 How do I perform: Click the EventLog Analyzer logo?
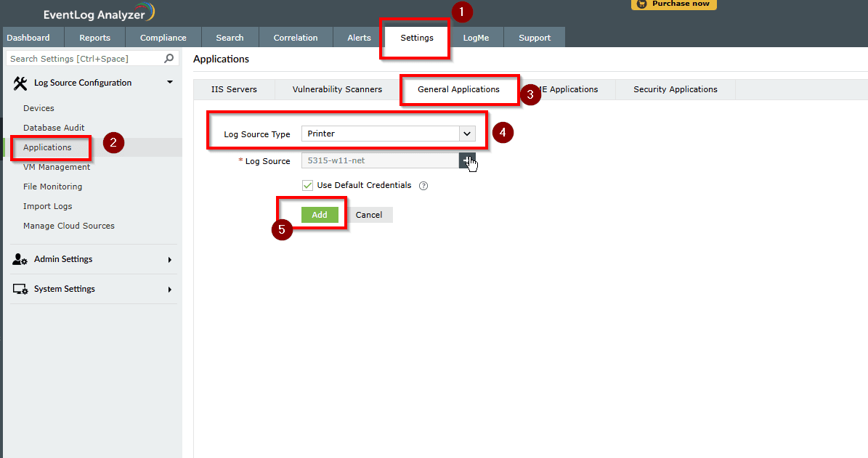coord(99,13)
